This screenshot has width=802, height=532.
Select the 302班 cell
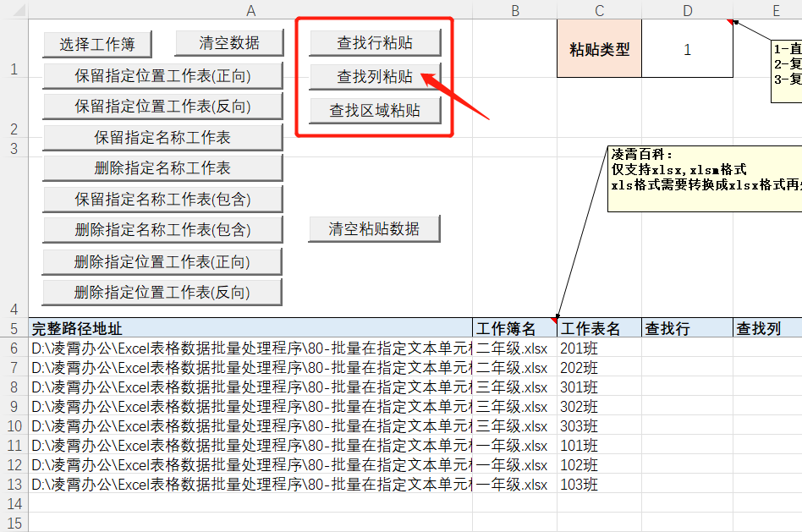tap(599, 406)
